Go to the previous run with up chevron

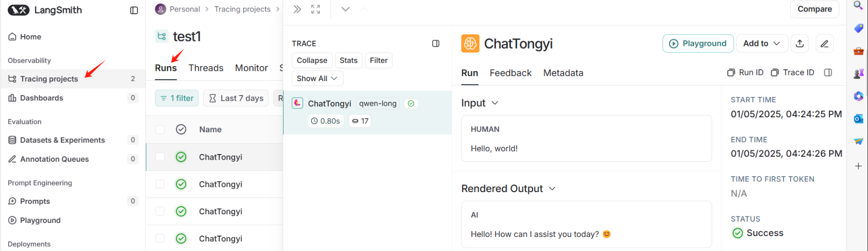[x=364, y=9]
